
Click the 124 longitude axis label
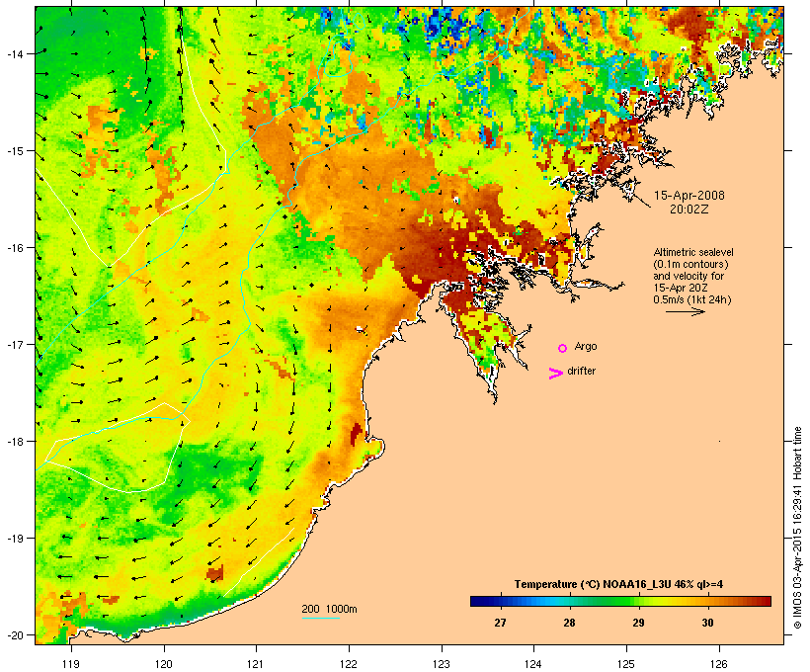tap(533, 664)
